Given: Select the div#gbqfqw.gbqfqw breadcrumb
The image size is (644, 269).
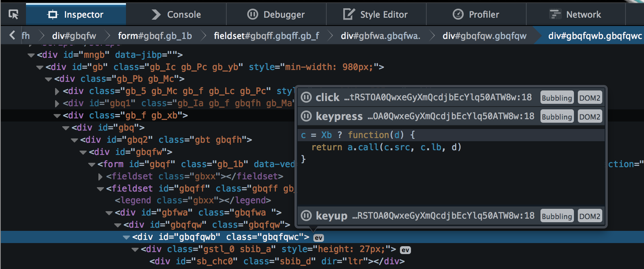Looking at the screenshot, I should coord(485,36).
